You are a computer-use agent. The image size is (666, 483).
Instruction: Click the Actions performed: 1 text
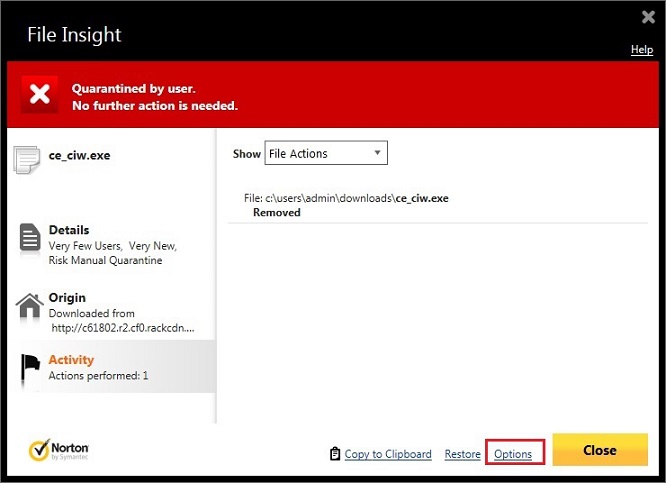click(x=98, y=376)
